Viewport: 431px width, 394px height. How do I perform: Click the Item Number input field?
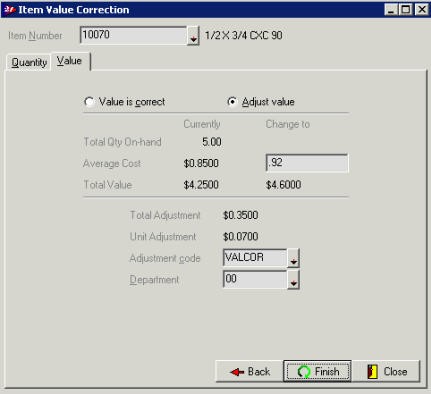pyautogui.click(x=134, y=35)
